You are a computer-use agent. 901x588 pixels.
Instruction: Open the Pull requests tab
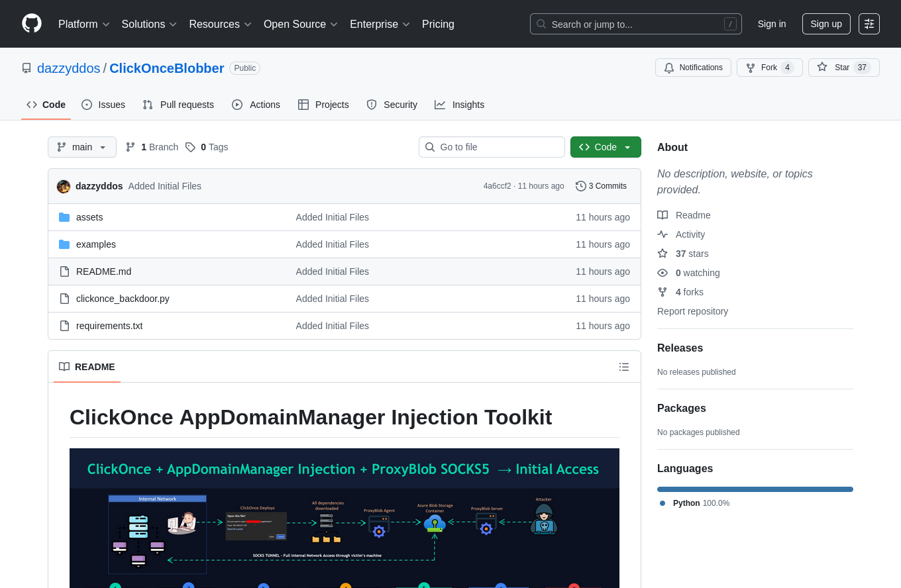[x=178, y=105]
